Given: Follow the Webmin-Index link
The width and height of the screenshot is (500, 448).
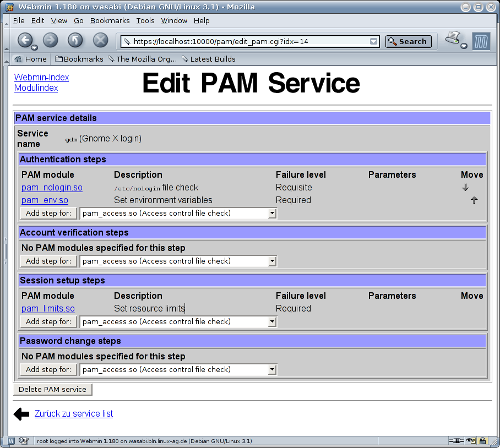Looking at the screenshot, I should click(41, 78).
